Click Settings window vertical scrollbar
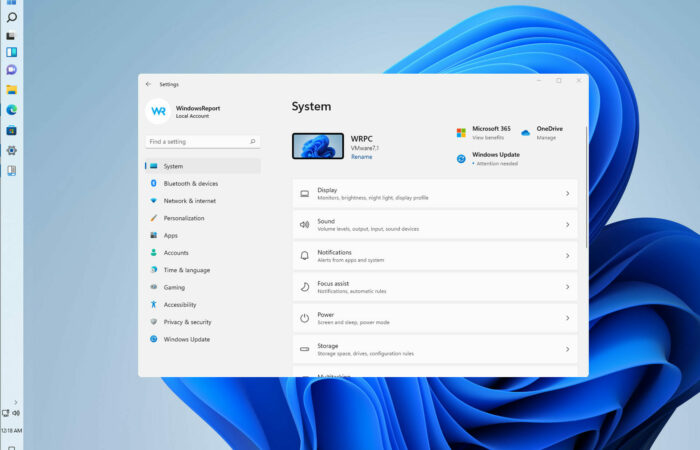 pos(586,188)
